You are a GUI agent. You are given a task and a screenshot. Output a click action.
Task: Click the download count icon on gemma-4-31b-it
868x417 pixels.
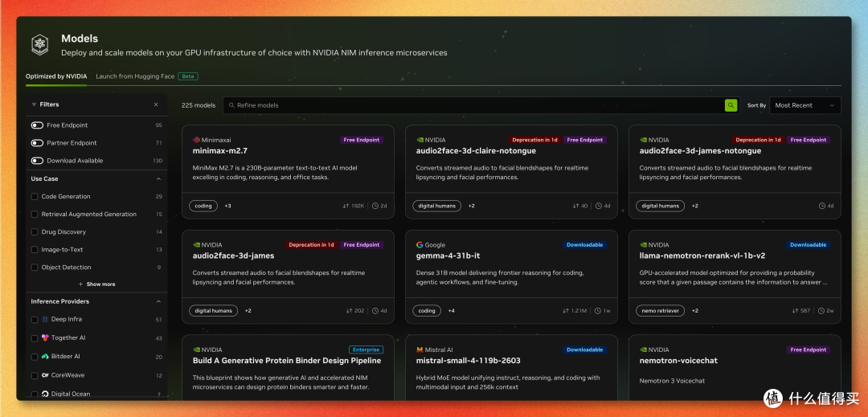tap(565, 311)
